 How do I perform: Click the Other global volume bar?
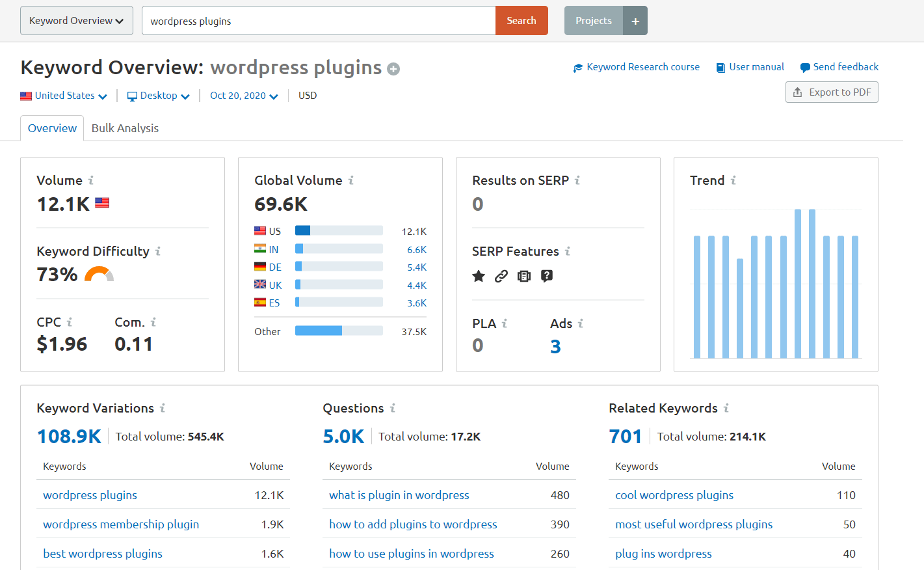coord(339,331)
